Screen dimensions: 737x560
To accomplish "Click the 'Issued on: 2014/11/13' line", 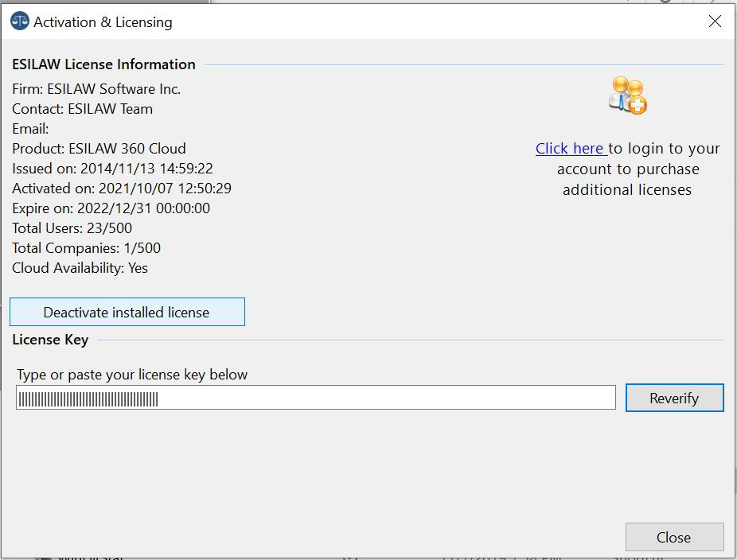I will coord(112,169).
